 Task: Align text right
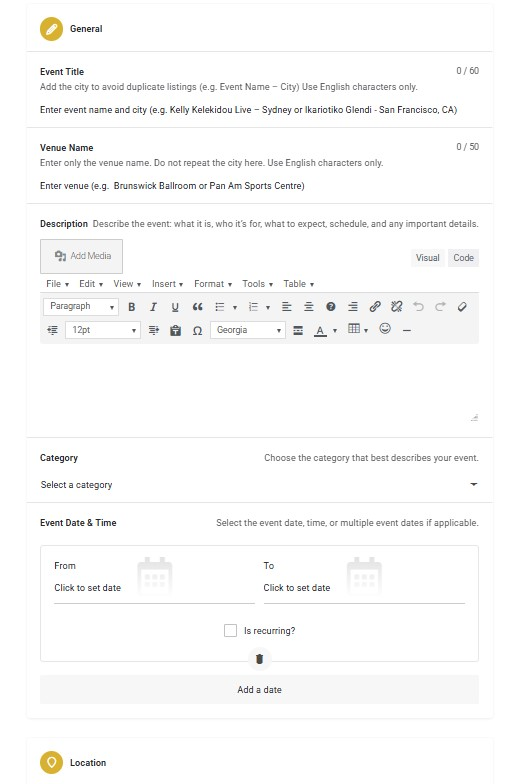[x=352, y=306]
